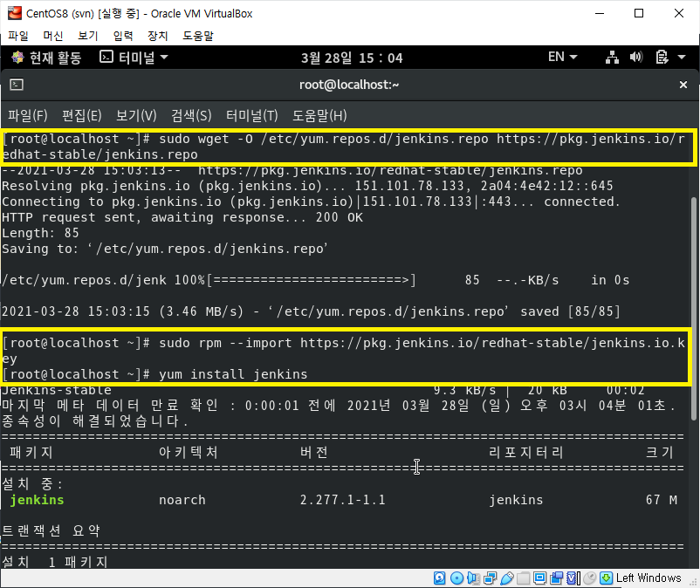Open VirtualBox 보기 menu
The image size is (700, 588).
(88, 36)
